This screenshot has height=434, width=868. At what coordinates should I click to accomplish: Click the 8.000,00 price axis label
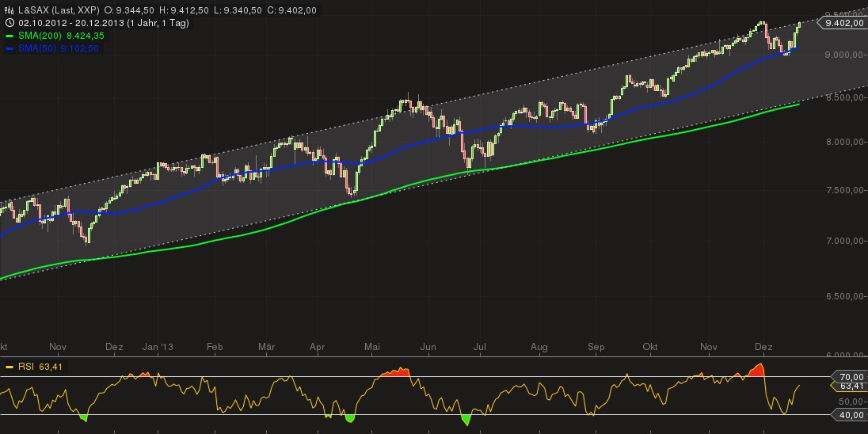pyautogui.click(x=843, y=143)
